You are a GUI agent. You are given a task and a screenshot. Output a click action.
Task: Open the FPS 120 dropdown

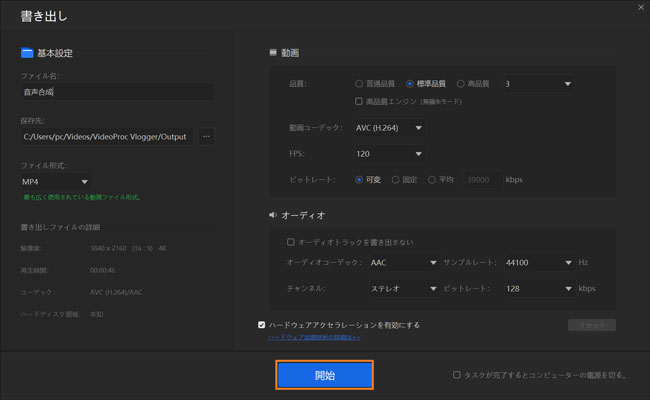click(388, 154)
